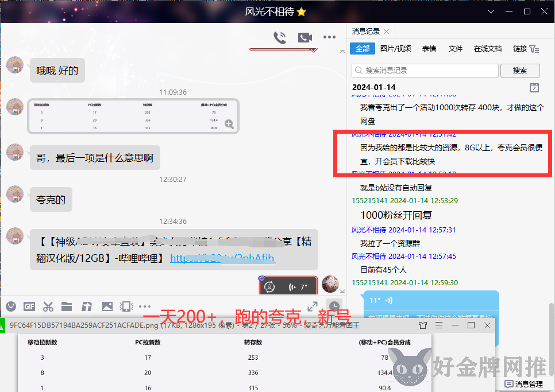This screenshot has width=555, height=392.
Task: Click the "因为我给的都是比较大的资源" record
Action: point(451,154)
